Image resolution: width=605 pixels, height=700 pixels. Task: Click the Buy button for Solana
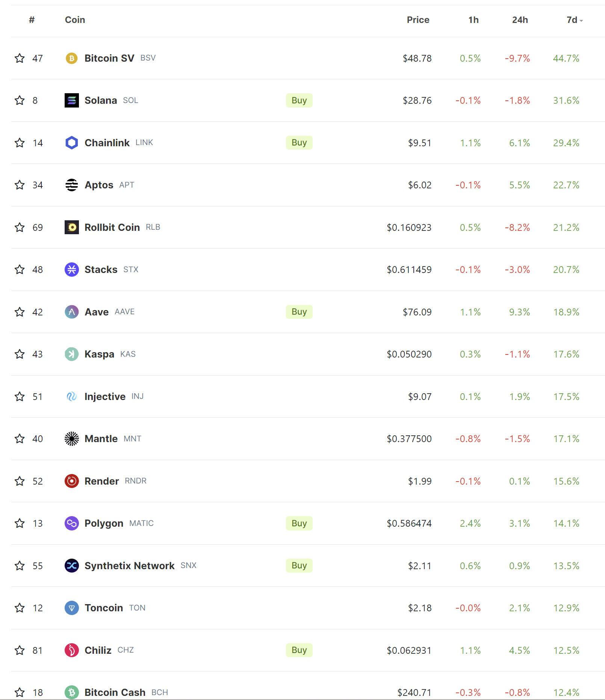(x=299, y=100)
